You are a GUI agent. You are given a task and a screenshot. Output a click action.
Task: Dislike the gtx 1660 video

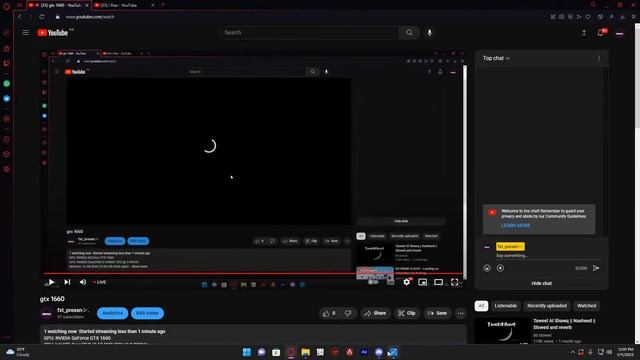tap(348, 313)
